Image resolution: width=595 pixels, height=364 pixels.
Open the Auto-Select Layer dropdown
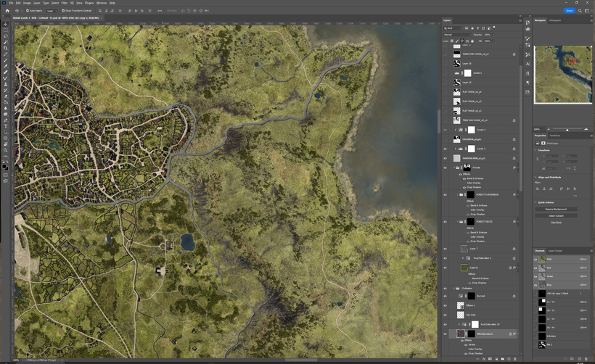[x=52, y=11]
